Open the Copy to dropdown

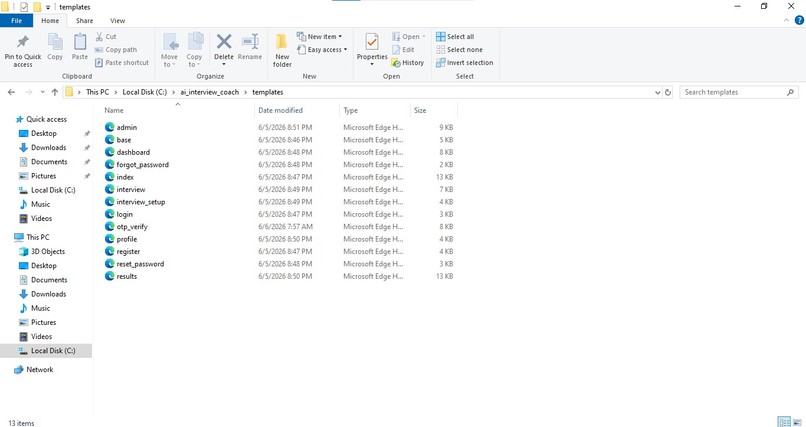[x=194, y=50]
